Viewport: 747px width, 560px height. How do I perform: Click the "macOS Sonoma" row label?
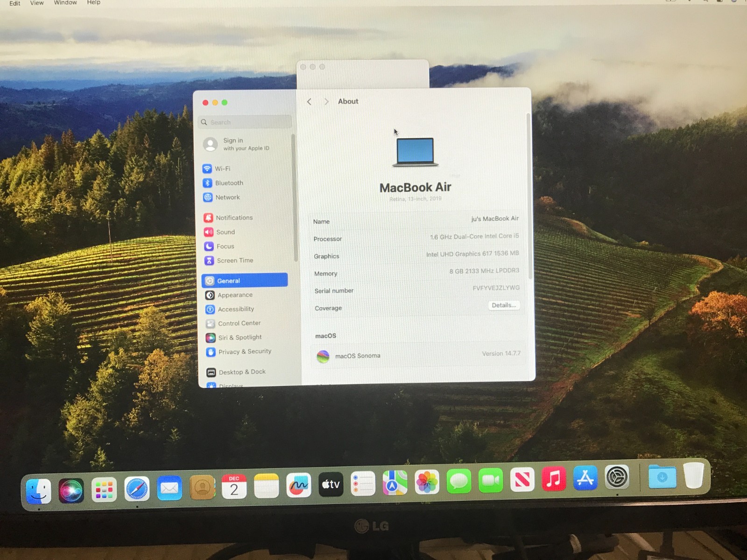[358, 356]
